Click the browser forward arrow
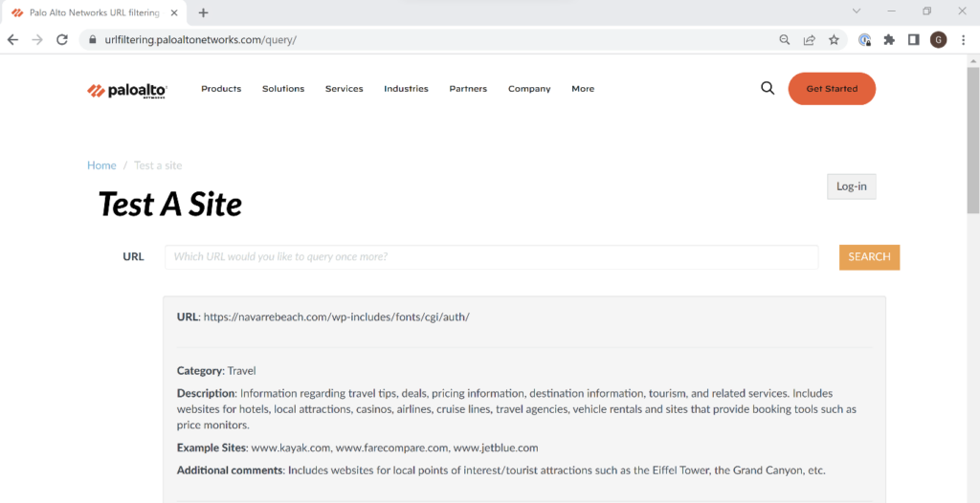 coord(37,40)
